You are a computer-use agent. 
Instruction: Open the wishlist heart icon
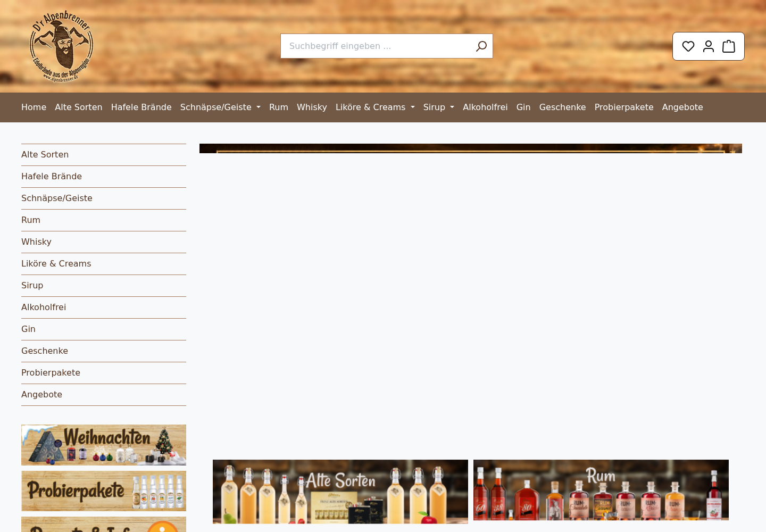(688, 46)
